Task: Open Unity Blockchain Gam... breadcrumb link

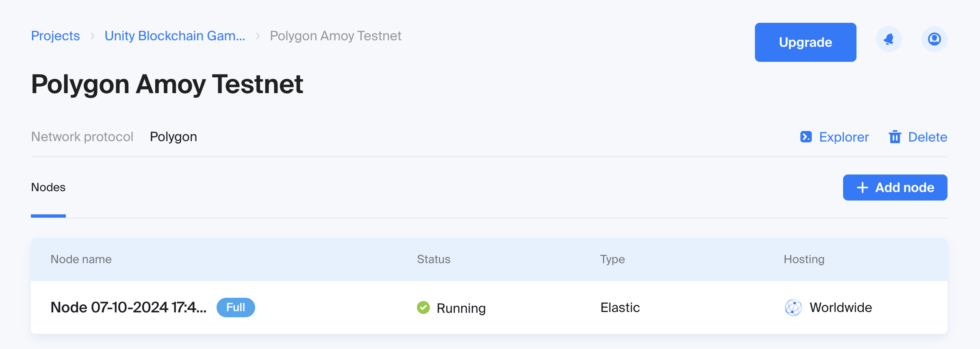Action: pos(175,36)
